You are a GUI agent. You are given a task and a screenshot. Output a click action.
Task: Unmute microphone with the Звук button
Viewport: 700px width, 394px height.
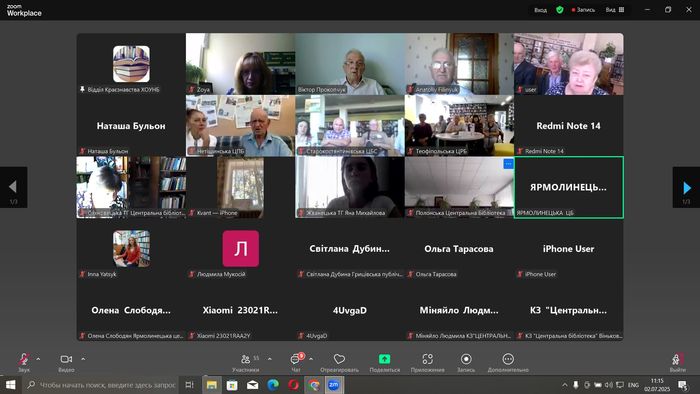click(24, 362)
